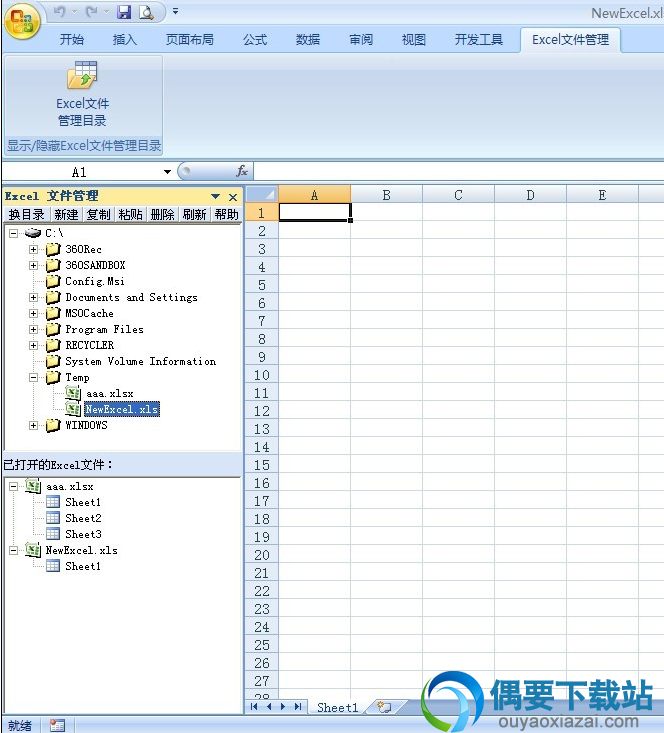The height and width of the screenshot is (733, 664).
Task: Select System Volume Information folder
Action: point(141,361)
